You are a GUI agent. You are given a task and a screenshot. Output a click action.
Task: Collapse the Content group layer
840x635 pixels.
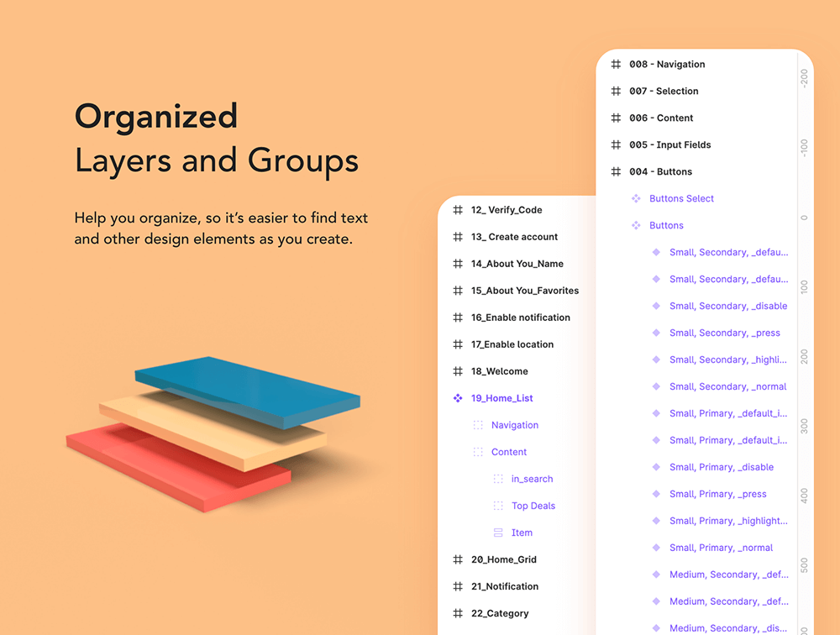[509, 452]
